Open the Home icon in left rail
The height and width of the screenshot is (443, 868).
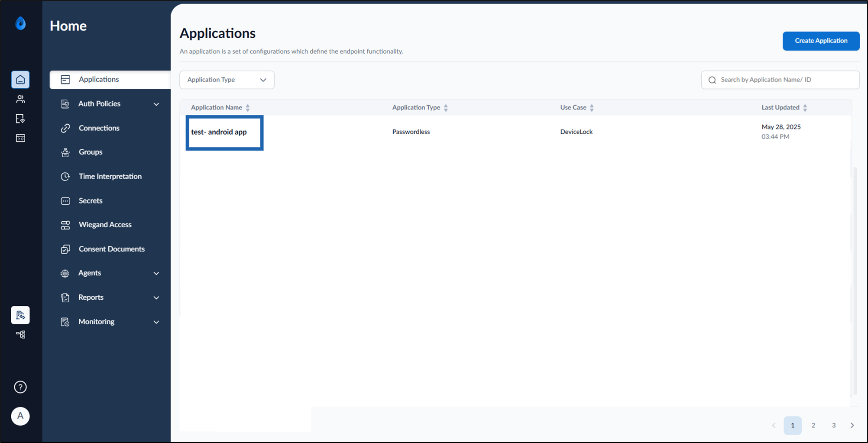click(20, 80)
